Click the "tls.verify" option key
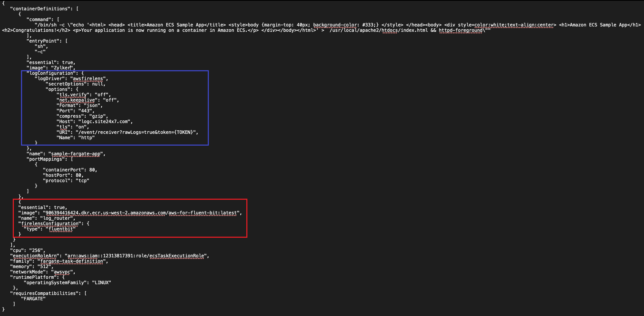 pos(73,95)
